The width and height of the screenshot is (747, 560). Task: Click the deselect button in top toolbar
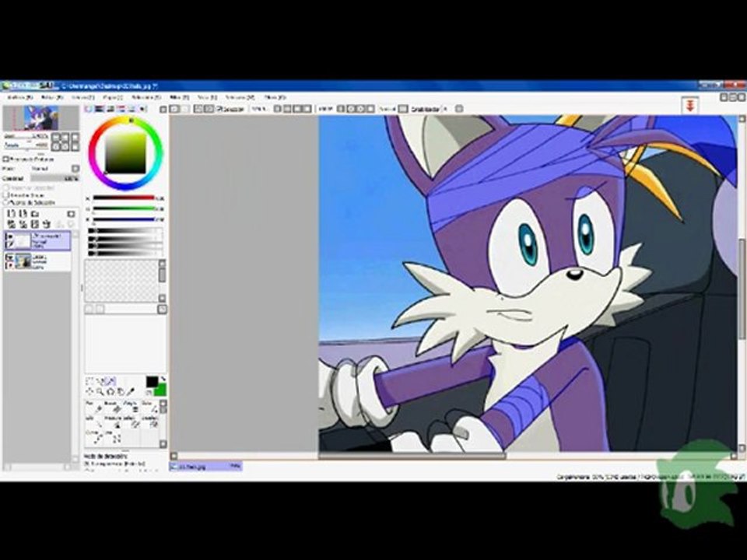pos(198,109)
